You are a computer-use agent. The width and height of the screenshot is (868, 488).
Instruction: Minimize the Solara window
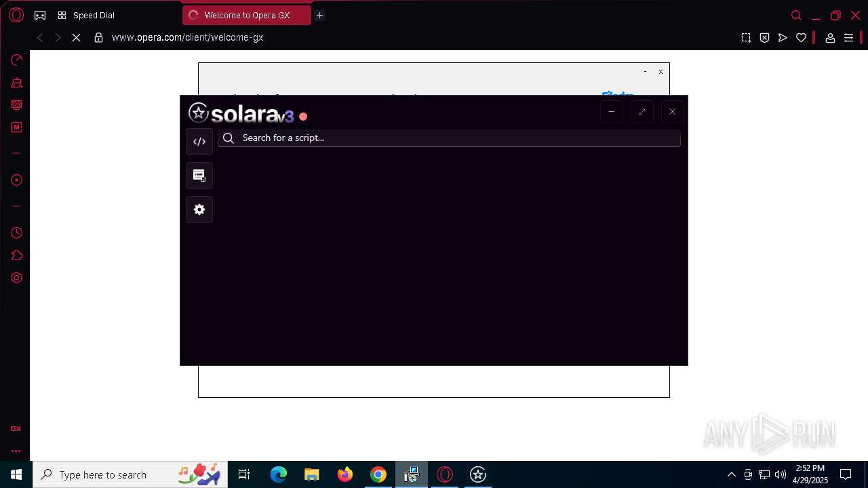coord(611,112)
